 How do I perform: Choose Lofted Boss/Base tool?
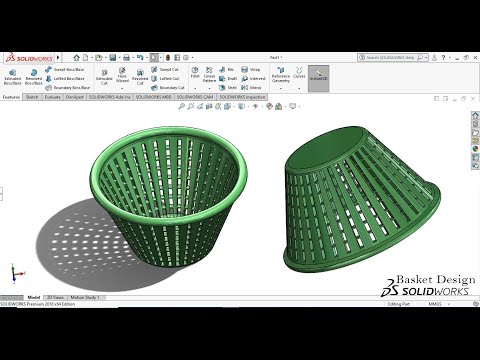click(x=65, y=78)
